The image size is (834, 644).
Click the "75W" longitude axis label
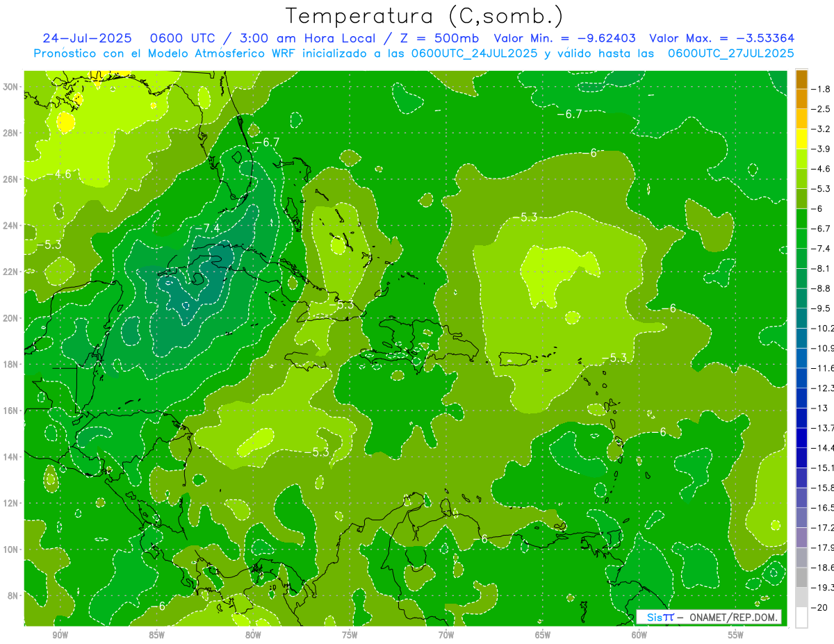350,635
